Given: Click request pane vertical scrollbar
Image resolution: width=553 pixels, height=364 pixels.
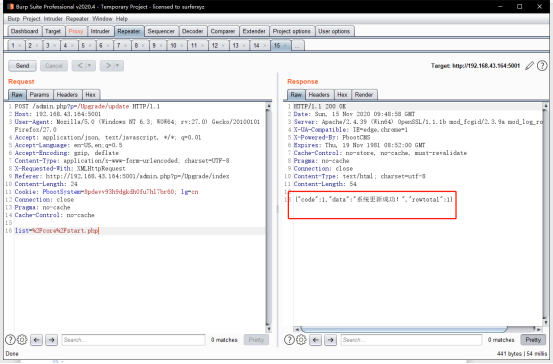Looking at the screenshot, I should click(x=269, y=217).
